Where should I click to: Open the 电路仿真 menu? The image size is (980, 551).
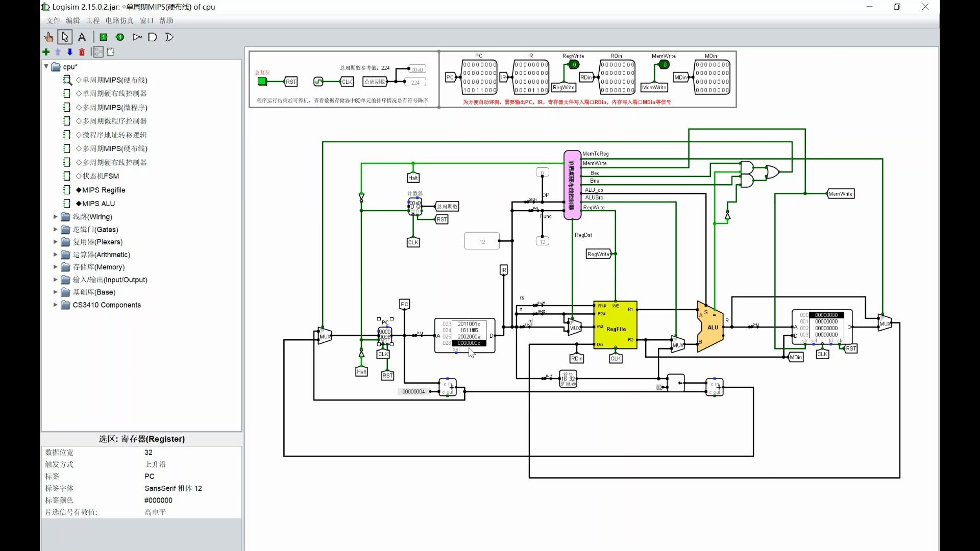click(119, 20)
